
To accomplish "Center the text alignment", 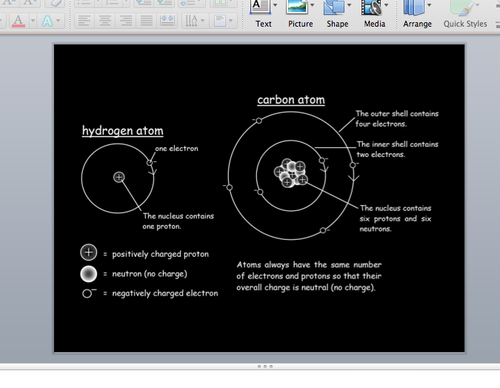I will pyautogui.click(x=105, y=21).
